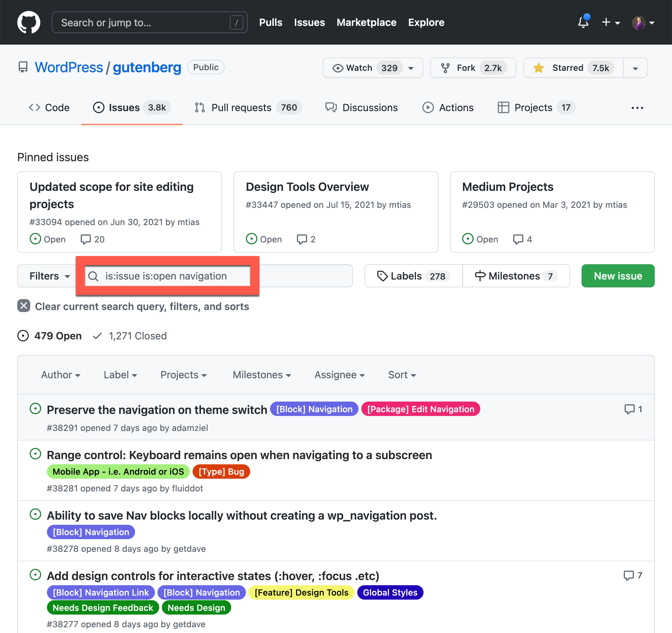672x633 pixels.
Task: Open the Assignee filter dropdown
Action: (340, 375)
